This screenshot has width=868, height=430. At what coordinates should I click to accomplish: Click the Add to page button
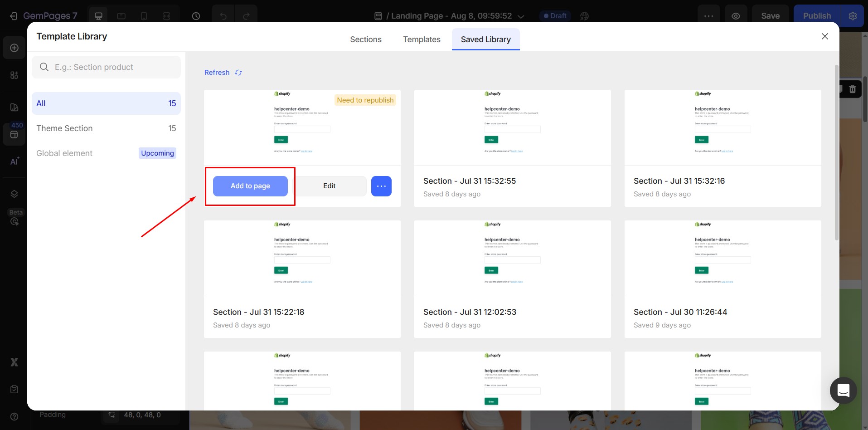(x=250, y=186)
